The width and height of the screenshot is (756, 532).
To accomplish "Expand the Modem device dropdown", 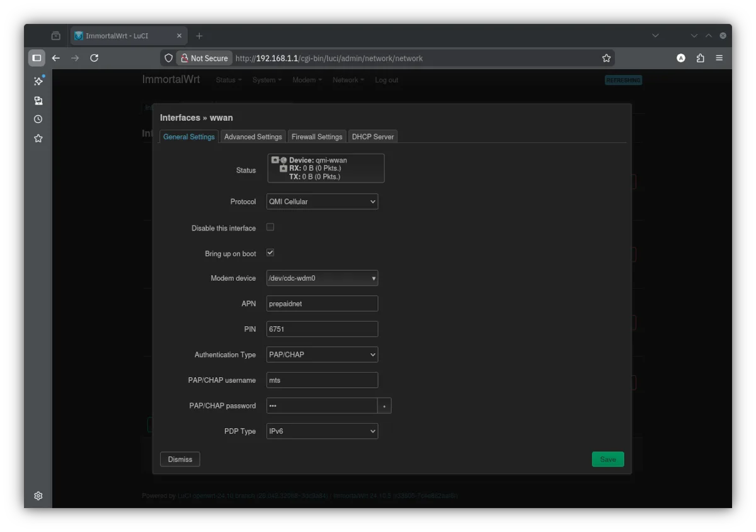I will pyautogui.click(x=322, y=278).
